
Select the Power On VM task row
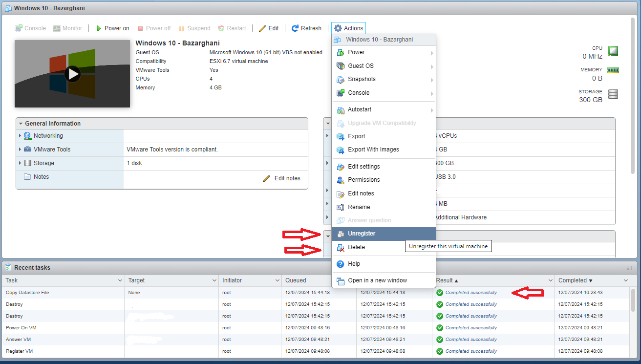315,328
